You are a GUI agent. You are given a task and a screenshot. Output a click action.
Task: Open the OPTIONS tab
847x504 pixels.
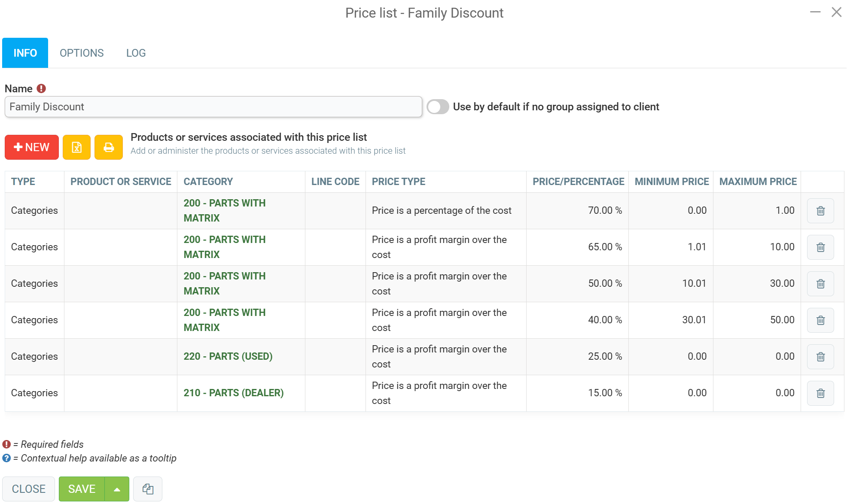pyautogui.click(x=82, y=53)
